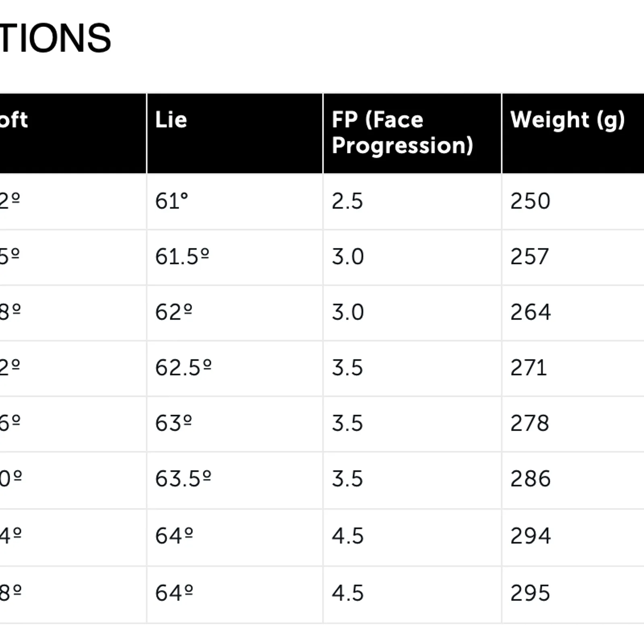Image resolution: width=644 pixels, height=644 pixels.
Task: Click the 257 weight cell
Action: (530, 256)
